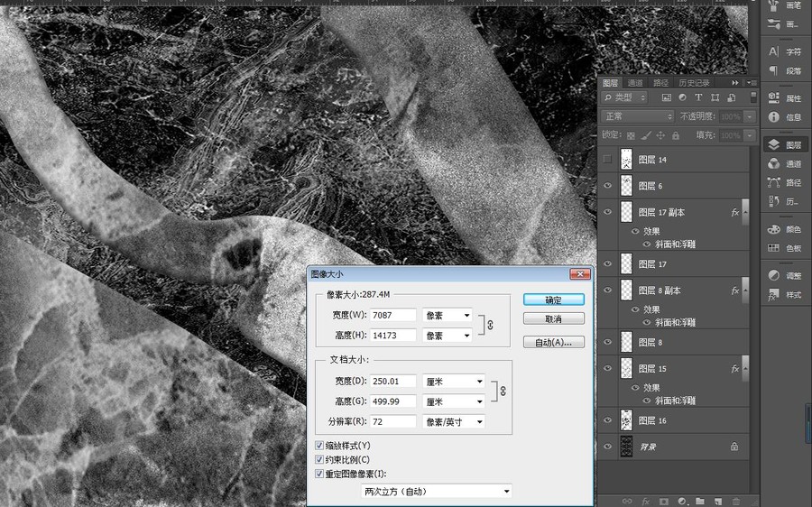Create new group folder icon
This screenshot has height=507, width=812.
click(x=700, y=501)
